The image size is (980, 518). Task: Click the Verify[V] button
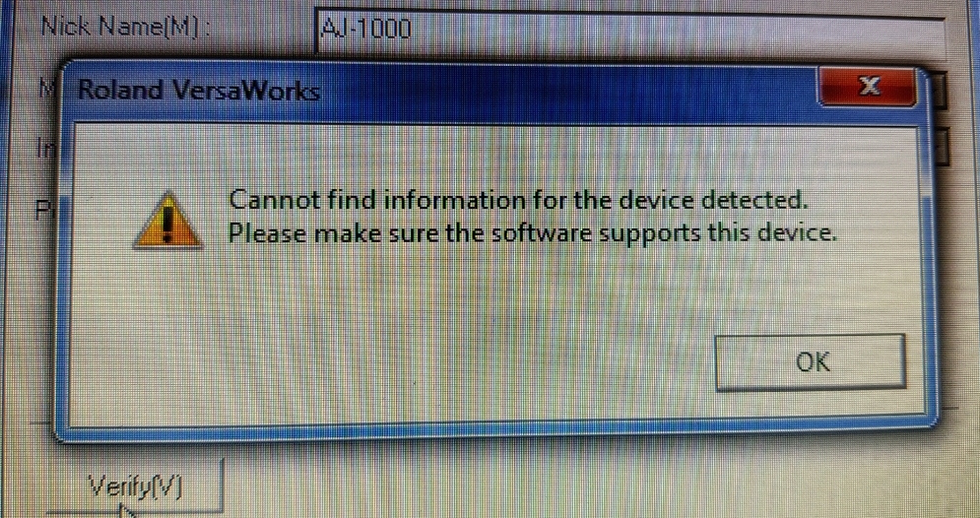137,486
